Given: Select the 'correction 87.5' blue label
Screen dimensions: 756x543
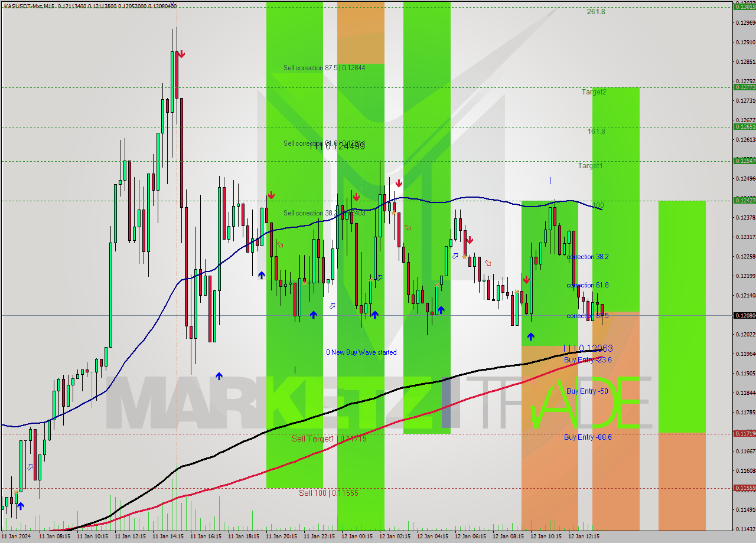Looking at the screenshot, I should click(588, 316).
